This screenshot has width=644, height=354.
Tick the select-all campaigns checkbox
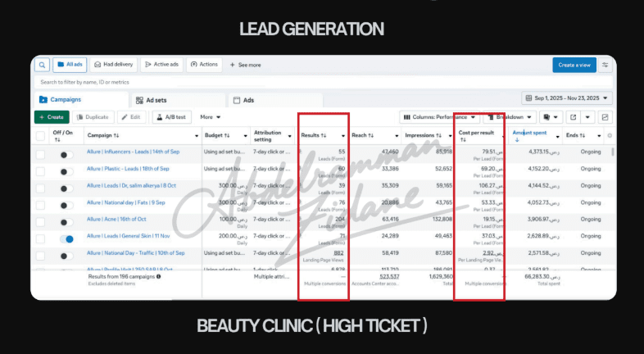point(40,136)
